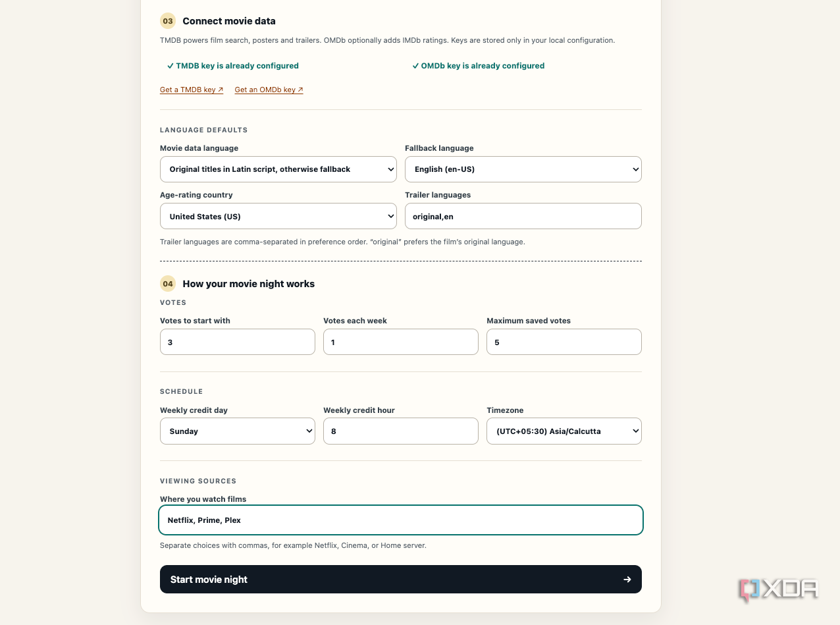This screenshot has width=840, height=625.
Task: Select the Age-rating country dropdown
Action: pyautogui.click(x=278, y=216)
